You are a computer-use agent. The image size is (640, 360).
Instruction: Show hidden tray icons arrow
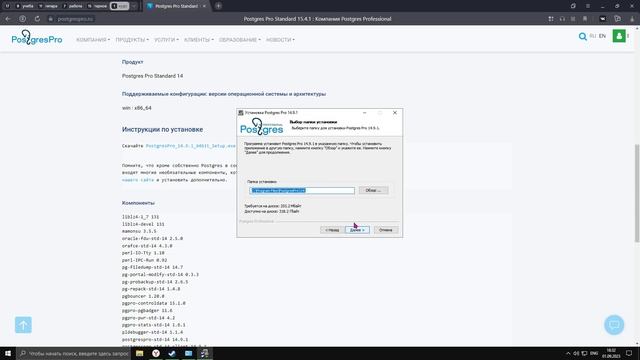tap(568, 353)
